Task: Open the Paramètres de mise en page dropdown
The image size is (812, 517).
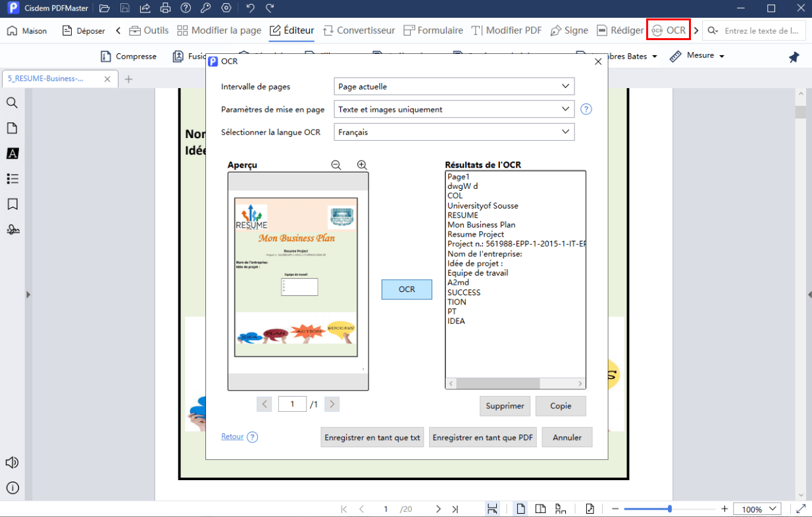Action: [x=454, y=109]
